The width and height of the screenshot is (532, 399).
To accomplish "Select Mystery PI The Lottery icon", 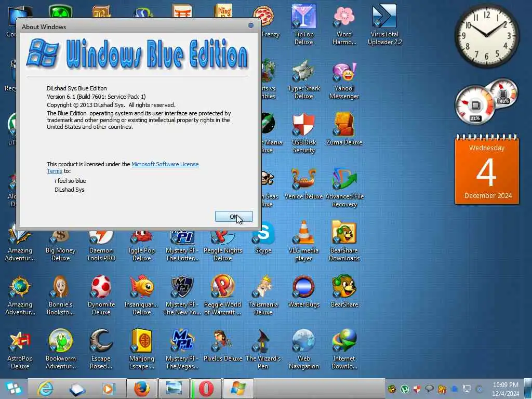I will coord(182,245).
